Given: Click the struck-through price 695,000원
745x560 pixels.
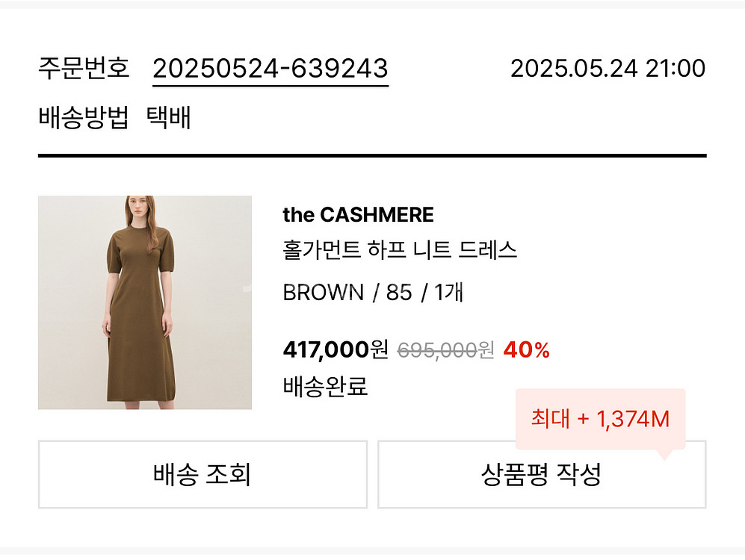Looking at the screenshot, I should tap(445, 349).
